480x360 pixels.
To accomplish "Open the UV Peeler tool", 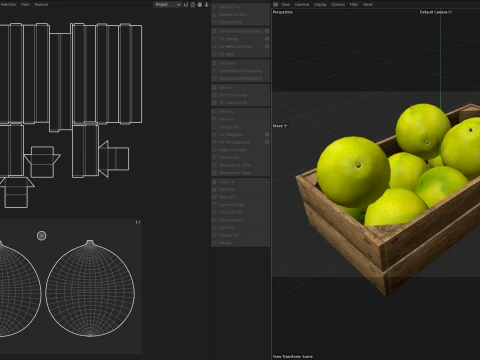I will pos(240,63).
